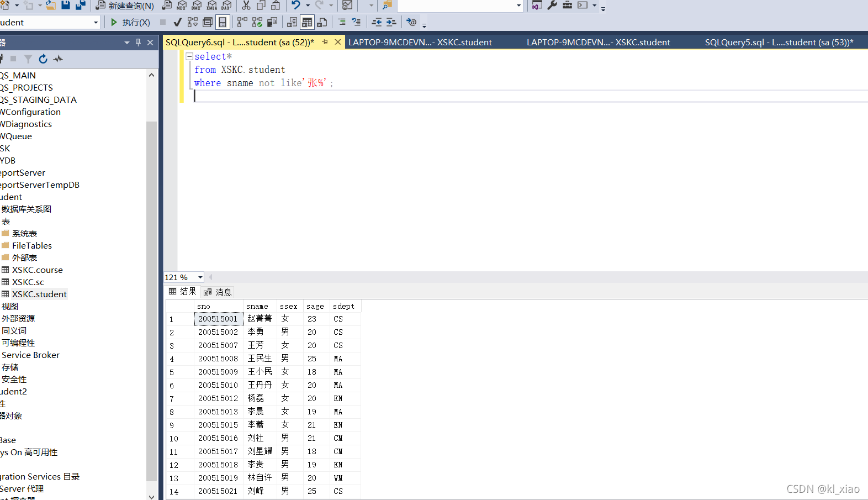The width and height of the screenshot is (868, 500).
Task: Click the wrench properties icon
Action: pos(552,6)
